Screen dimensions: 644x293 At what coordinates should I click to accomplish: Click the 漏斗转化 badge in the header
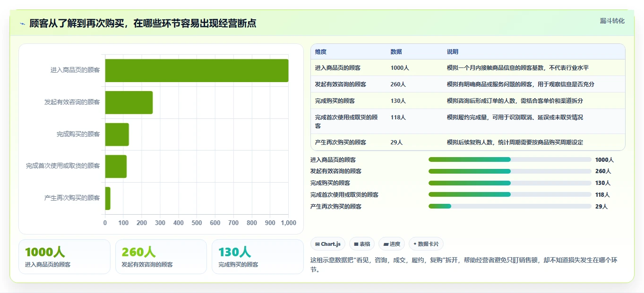coord(612,21)
